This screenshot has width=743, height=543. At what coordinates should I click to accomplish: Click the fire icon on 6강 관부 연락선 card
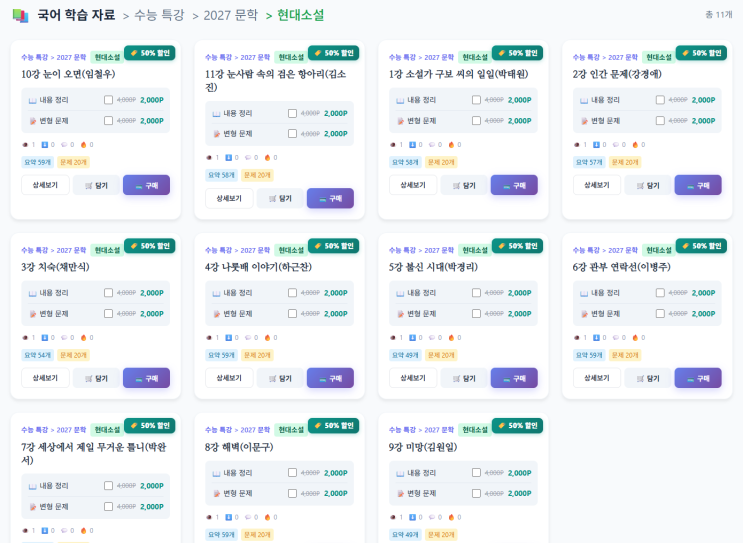[635, 337]
